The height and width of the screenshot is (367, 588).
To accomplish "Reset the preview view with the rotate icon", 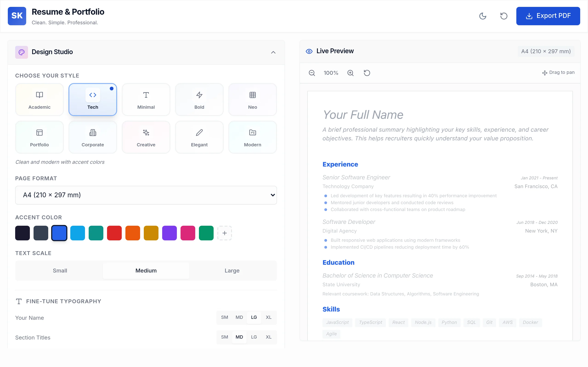I will click(x=367, y=73).
